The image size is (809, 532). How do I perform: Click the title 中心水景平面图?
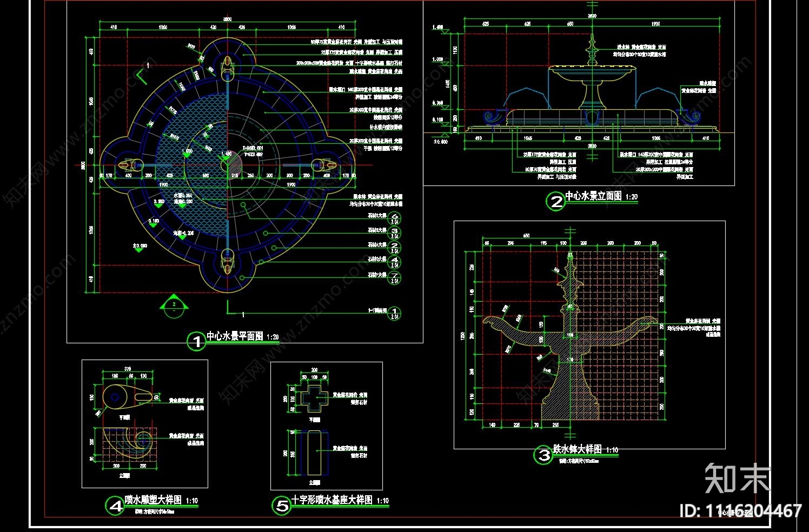tap(235, 336)
